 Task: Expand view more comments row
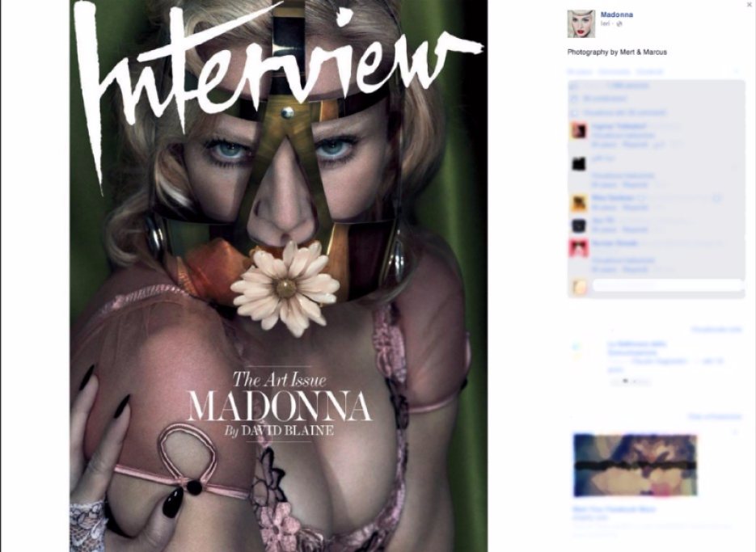624,113
